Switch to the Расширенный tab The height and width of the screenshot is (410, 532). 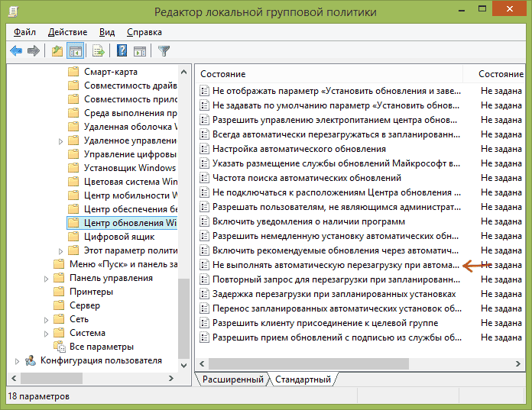click(x=232, y=379)
